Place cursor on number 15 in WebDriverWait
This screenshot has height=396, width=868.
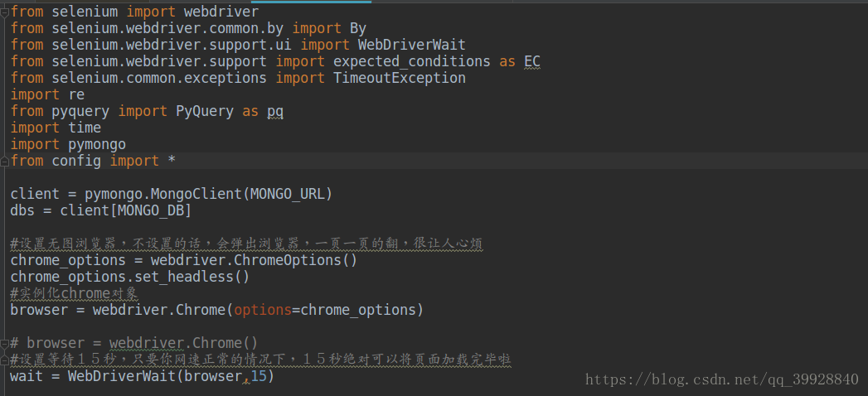(259, 377)
